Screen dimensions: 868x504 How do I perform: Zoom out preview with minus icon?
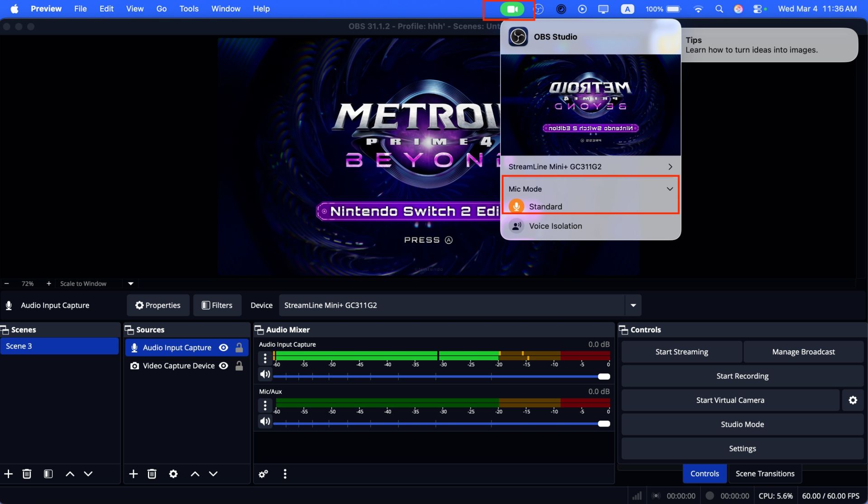click(7, 283)
